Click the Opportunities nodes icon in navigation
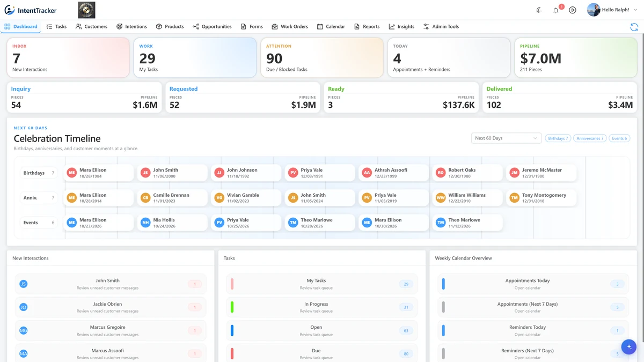Screen dimensions: 644x362 click(x=196, y=26)
